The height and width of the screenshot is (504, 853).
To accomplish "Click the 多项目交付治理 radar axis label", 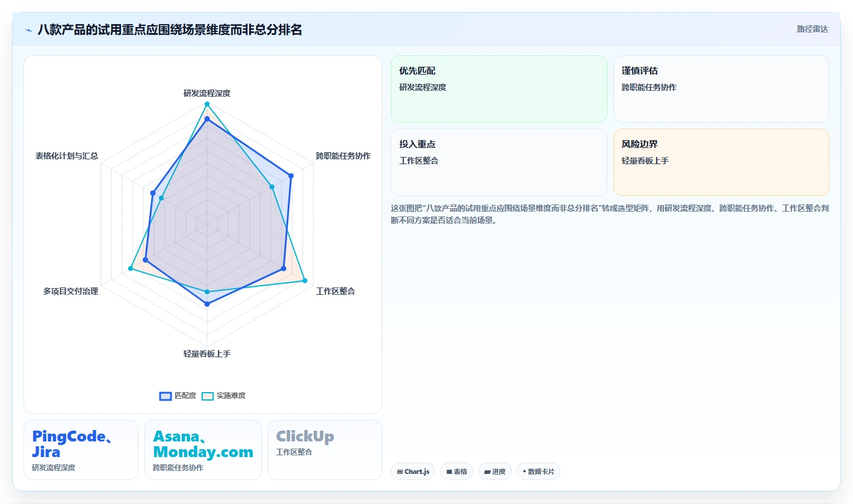I will click(x=70, y=291).
